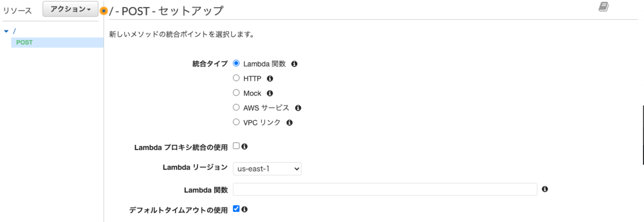Click info icon next to Lambda 関数 radio option

tap(294, 64)
